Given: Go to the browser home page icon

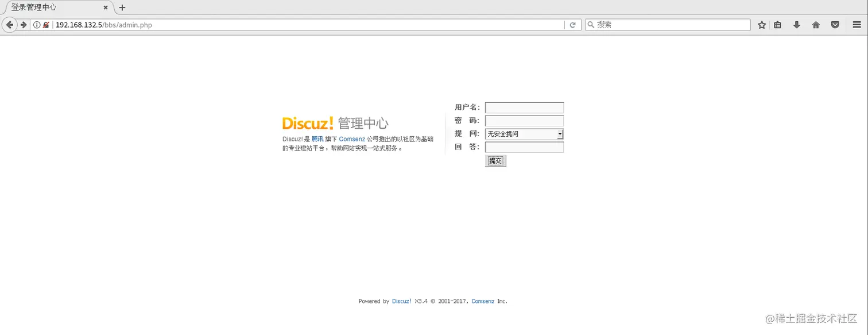Looking at the screenshot, I should tap(816, 25).
